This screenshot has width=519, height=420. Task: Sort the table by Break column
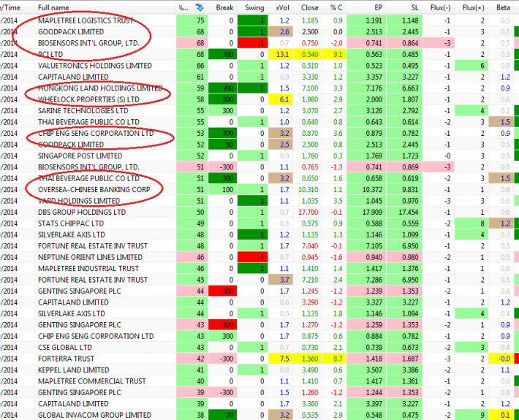225,7
